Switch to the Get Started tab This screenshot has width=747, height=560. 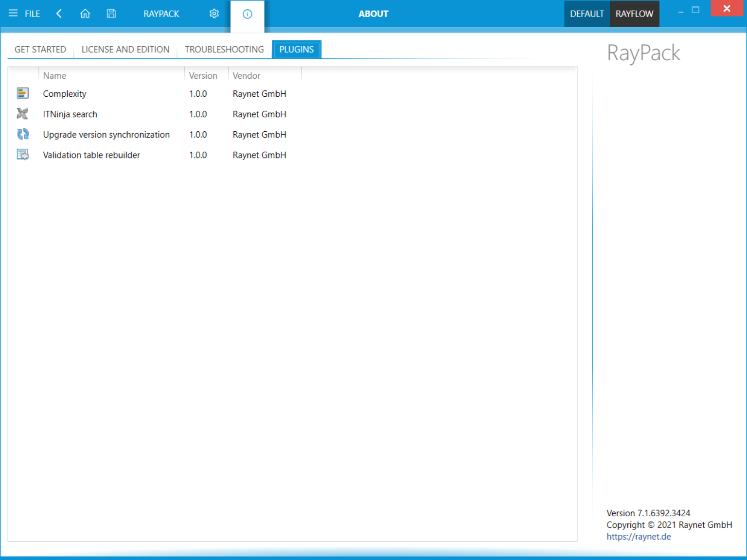click(40, 50)
